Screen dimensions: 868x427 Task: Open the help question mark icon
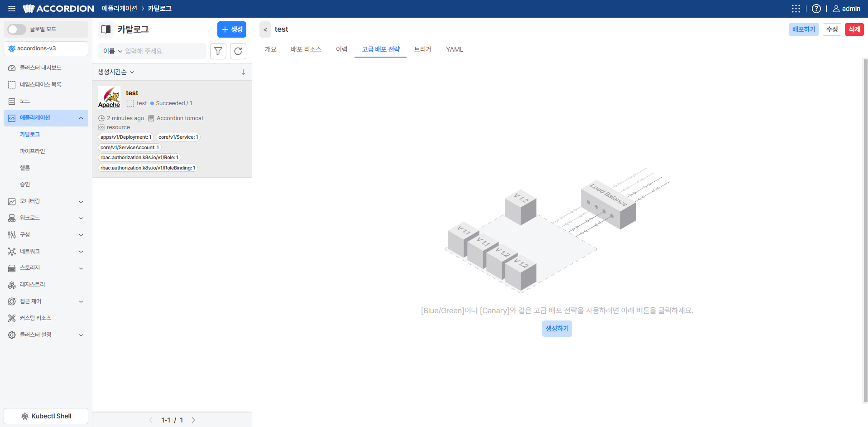(x=816, y=9)
